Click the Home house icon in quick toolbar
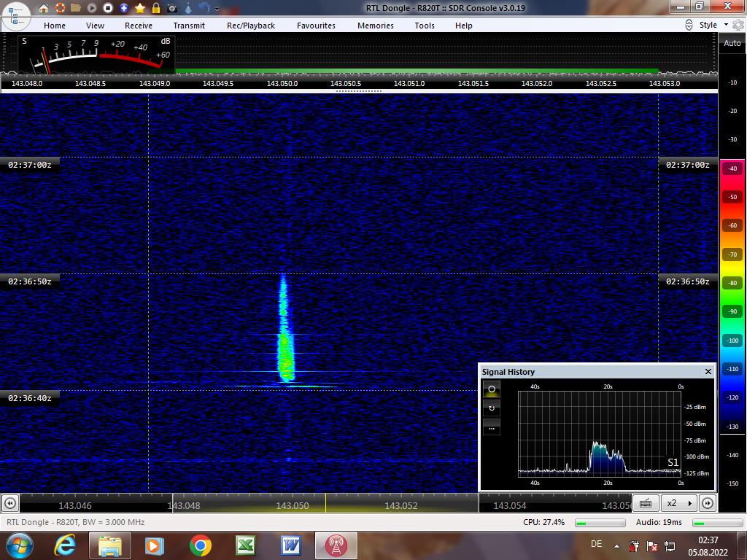The height and width of the screenshot is (560, 747). point(43,8)
